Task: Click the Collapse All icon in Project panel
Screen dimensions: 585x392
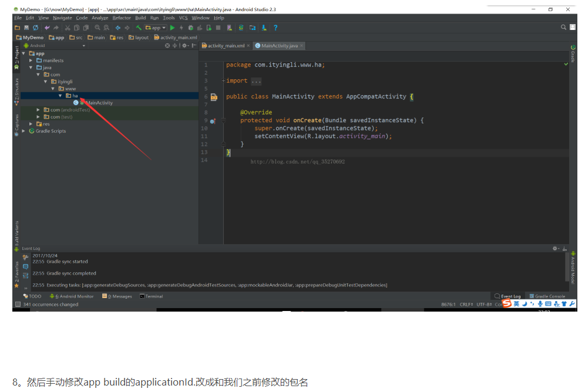Action: pyautogui.click(x=174, y=45)
